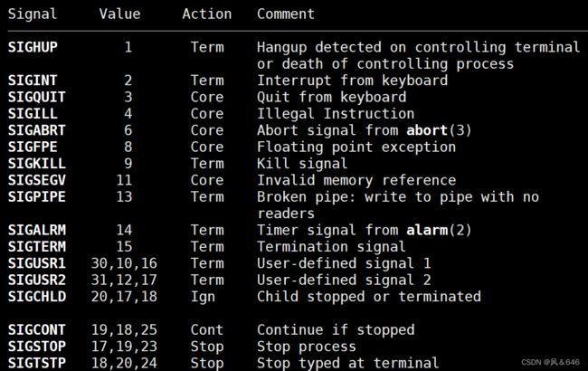Click the Comment column header
588x371 pixels.
click(286, 14)
